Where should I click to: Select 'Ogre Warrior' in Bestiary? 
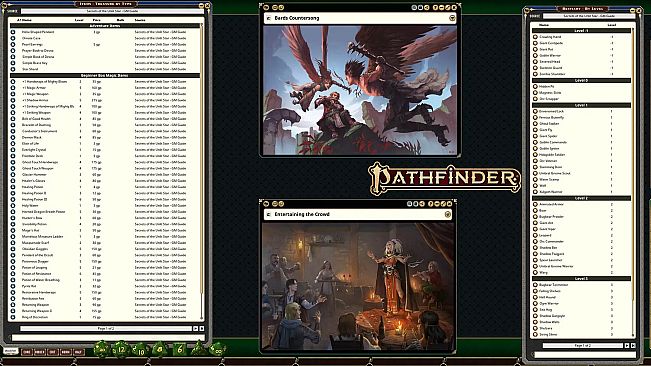[x=581, y=304]
